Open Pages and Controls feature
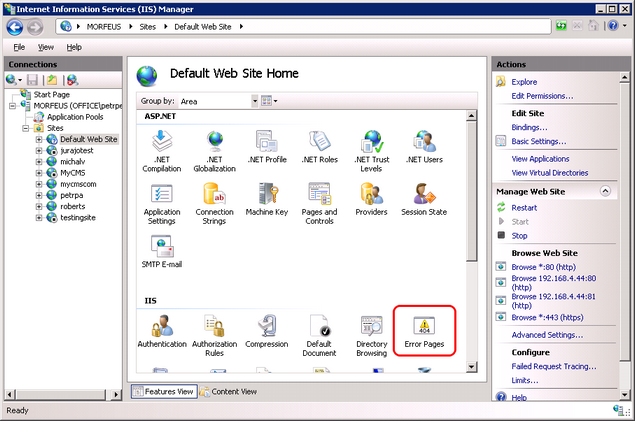The image size is (635, 421). [320, 204]
